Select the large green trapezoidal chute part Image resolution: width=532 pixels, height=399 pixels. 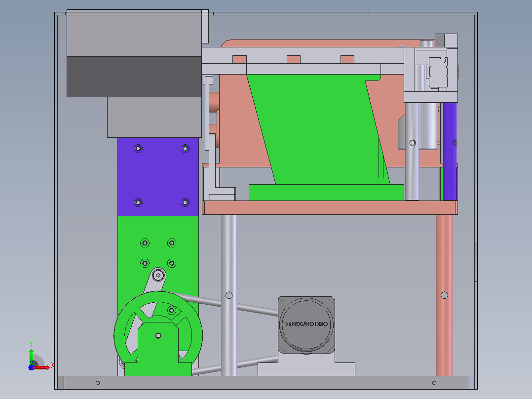318,129
